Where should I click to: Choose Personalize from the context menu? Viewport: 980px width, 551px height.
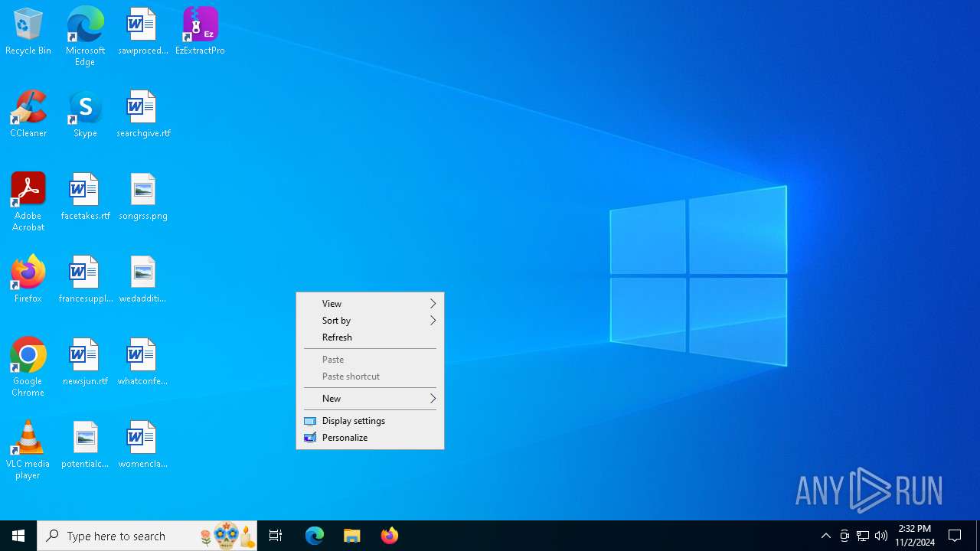370,438
